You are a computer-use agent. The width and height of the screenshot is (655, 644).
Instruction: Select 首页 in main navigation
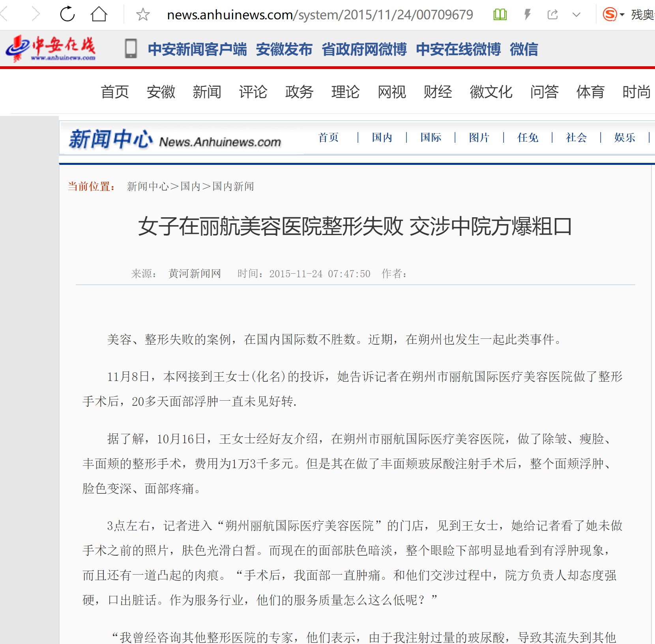coord(115,92)
